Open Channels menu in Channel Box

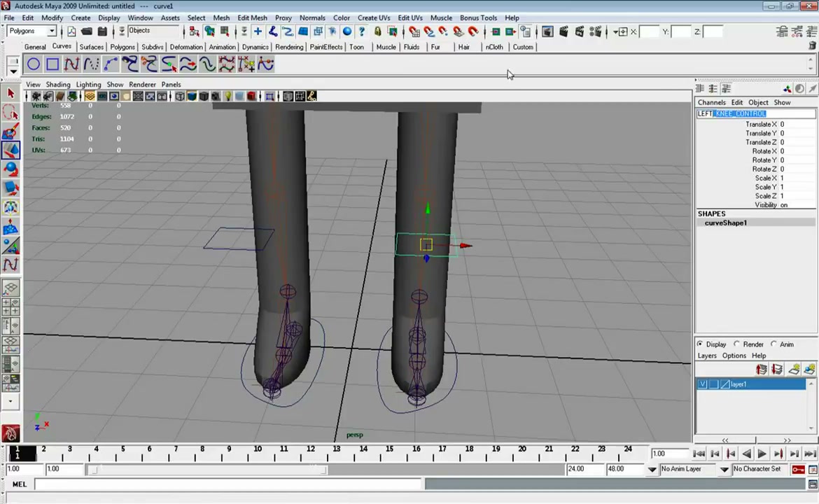tap(711, 102)
